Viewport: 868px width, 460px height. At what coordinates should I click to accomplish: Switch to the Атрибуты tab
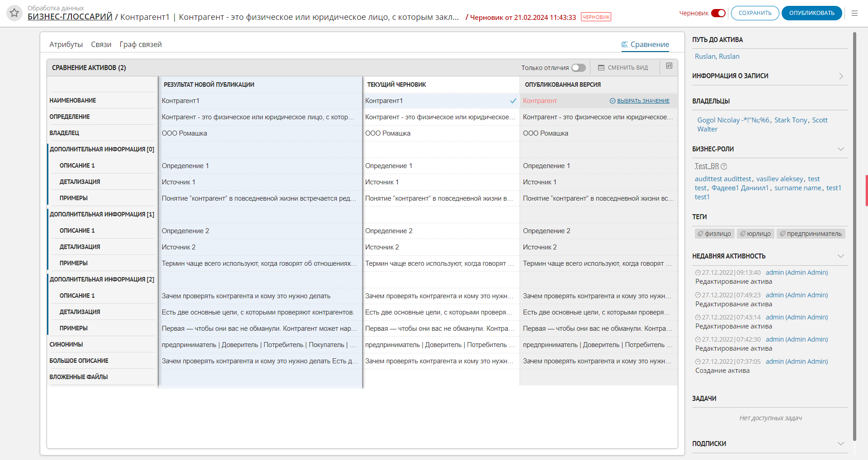point(66,44)
